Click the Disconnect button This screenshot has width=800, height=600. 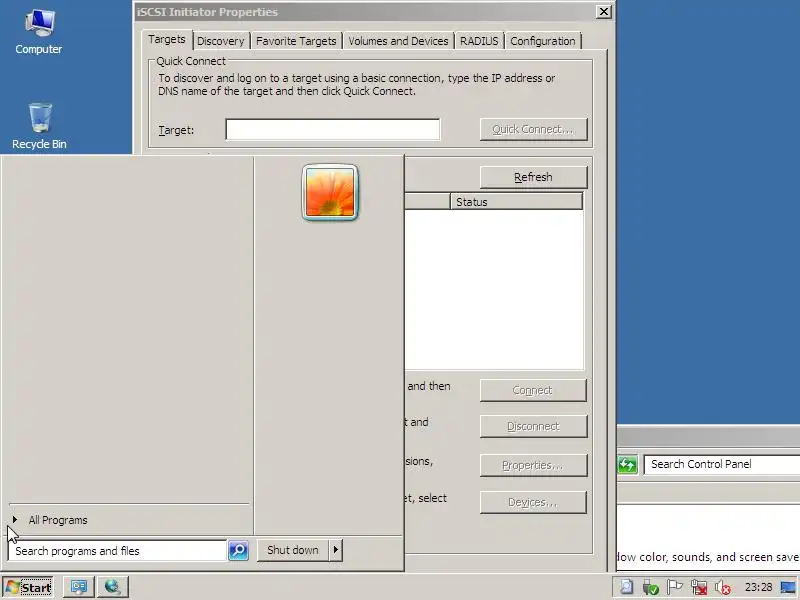[x=533, y=426]
